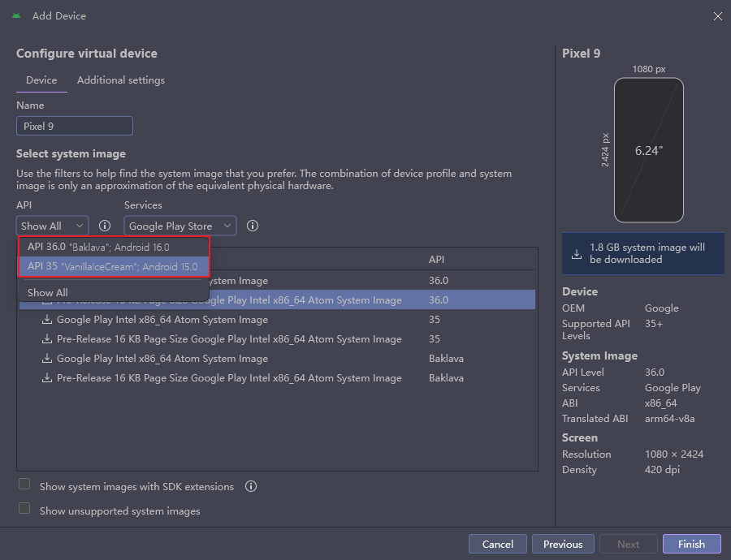Click the Name field containing Pixel 9
The image size is (731, 560).
[74, 126]
